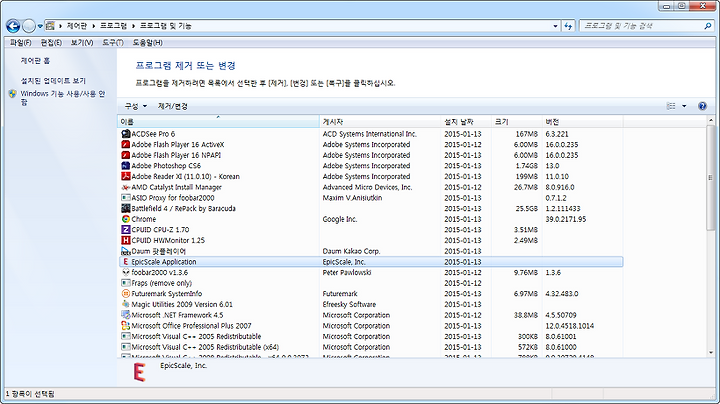Click the Futuremark SystemInfo icon
Viewport: 720px width, 404px height.
pyautogui.click(x=126, y=293)
